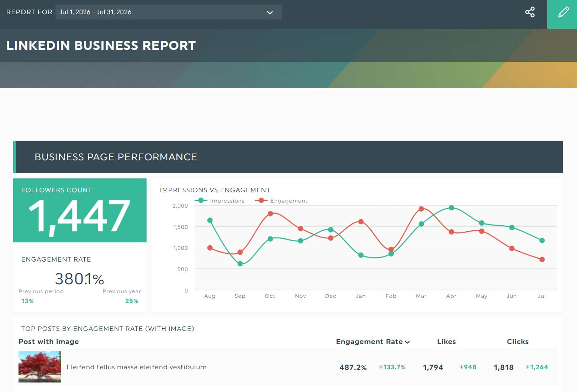Select the Engagement data point for Mar
The image size is (577, 392).
coord(421,209)
